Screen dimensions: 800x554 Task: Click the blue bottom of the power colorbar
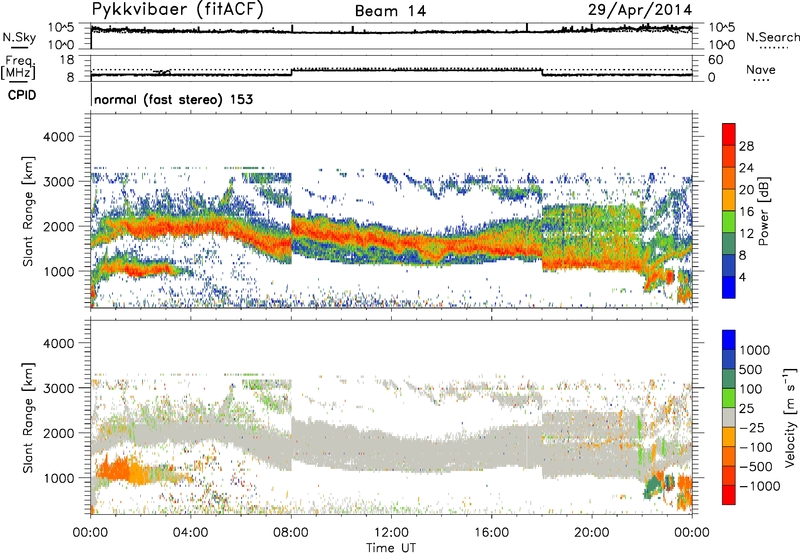tap(729, 287)
